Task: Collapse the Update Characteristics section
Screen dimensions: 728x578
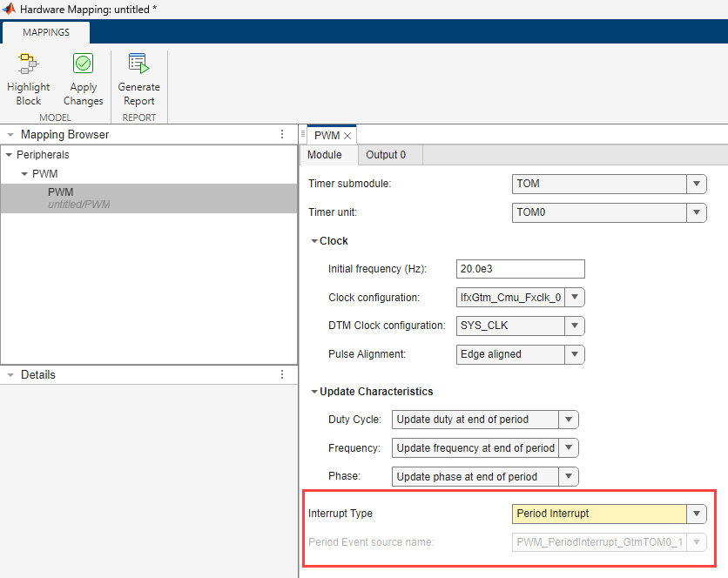Action: [314, 391]
